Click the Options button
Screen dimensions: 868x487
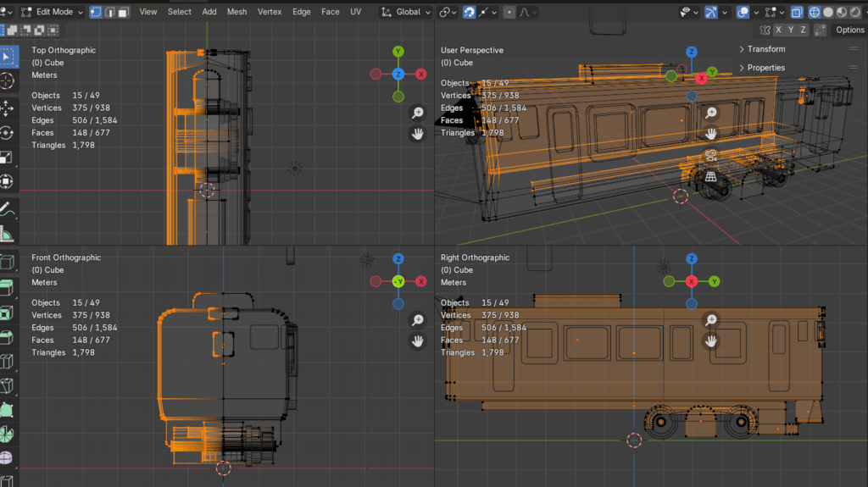(x=849, y=30)
